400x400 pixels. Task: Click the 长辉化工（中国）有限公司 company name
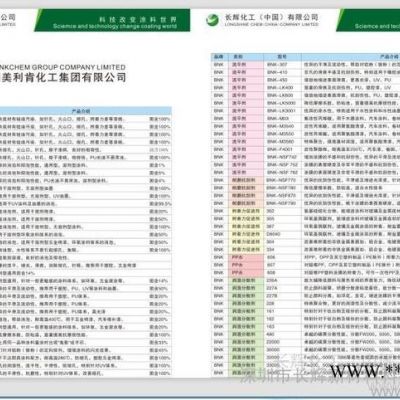tap(271, 17)
